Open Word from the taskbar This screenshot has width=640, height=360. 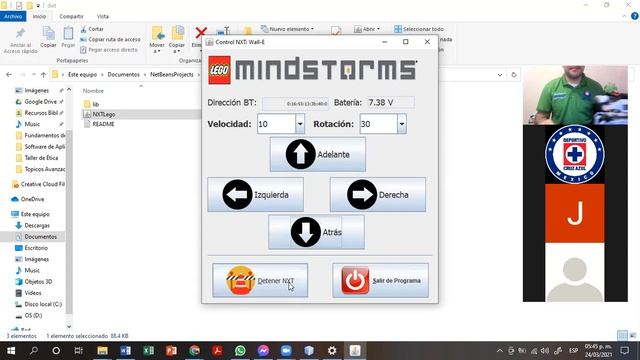[126, 351]
